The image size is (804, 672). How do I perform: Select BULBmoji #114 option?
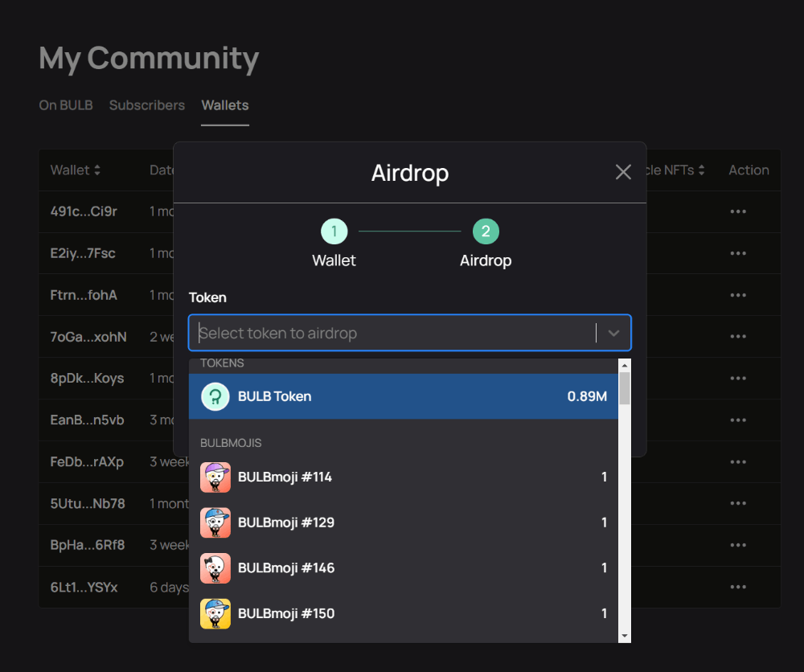[x=404, y=477]
